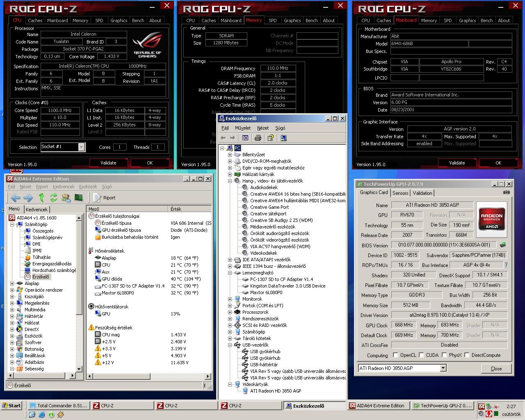
Task: Toggle the DirectCompute checkbox in GPU-Z
Action: click(x=467, y=355)
